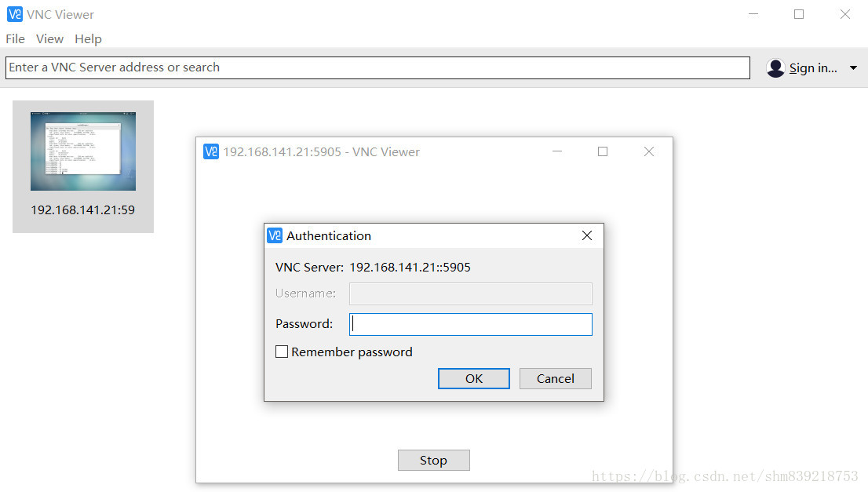Focus the Password input field

471,324
